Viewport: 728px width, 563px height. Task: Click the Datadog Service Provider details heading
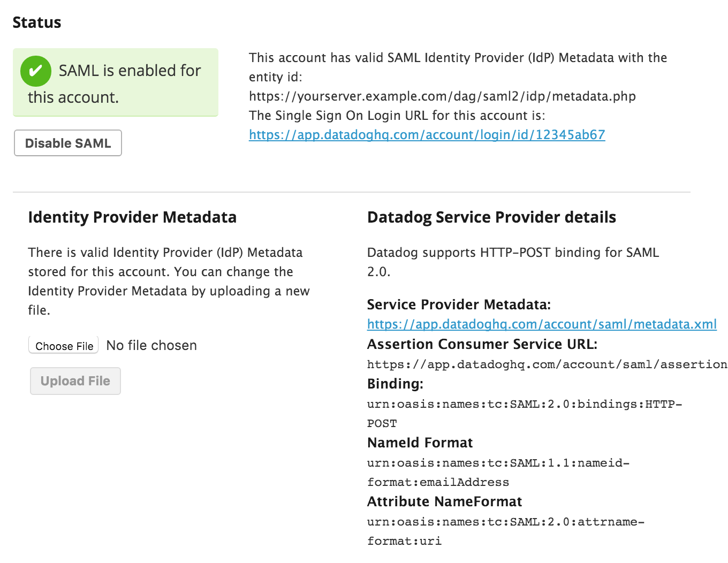pyautogui.click(x=491, y=217)
